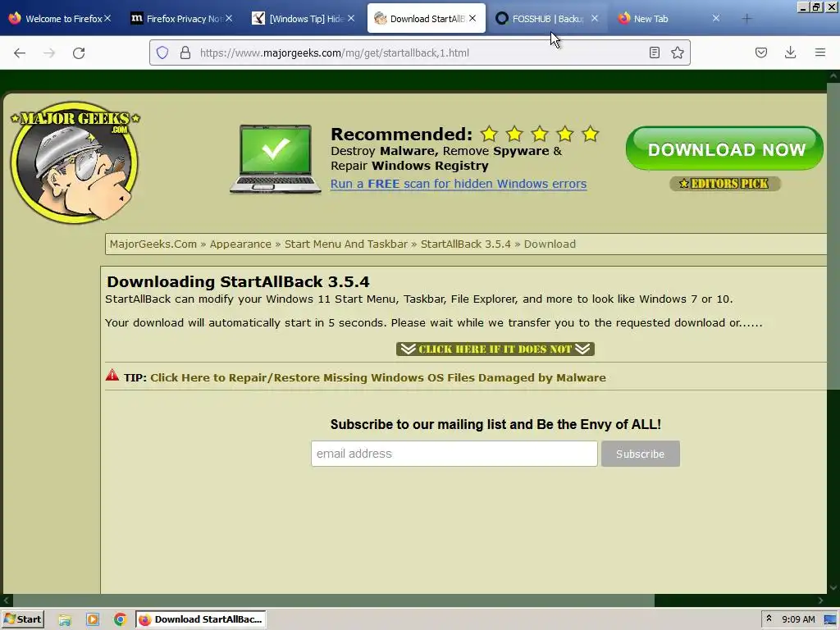Open file explorer from taskbar
The height and width of the screenshot is (630, 840).
pyautogui.click(x=65, y=620)
